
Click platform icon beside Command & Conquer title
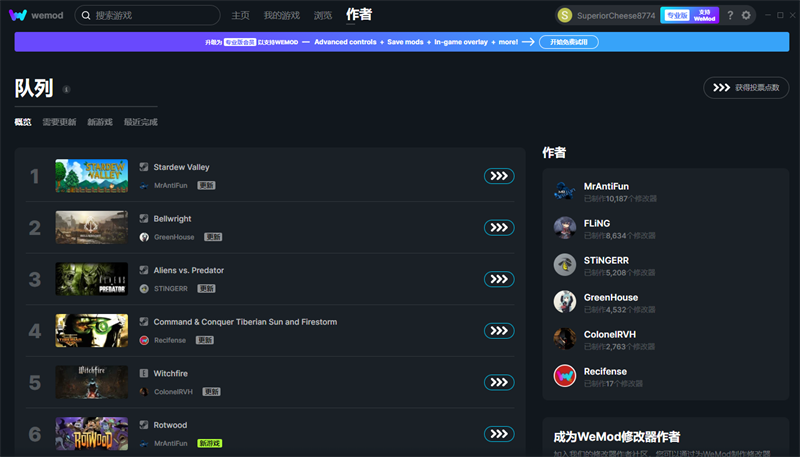pyautogui.click(x=144, y=321)
